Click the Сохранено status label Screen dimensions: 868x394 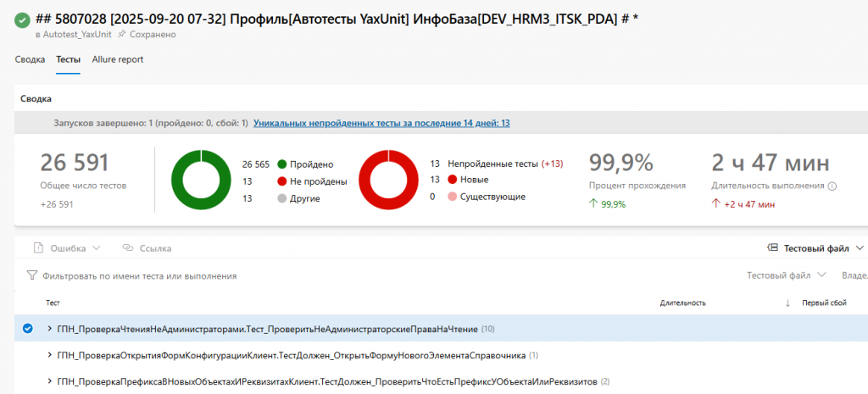point(153,34)
